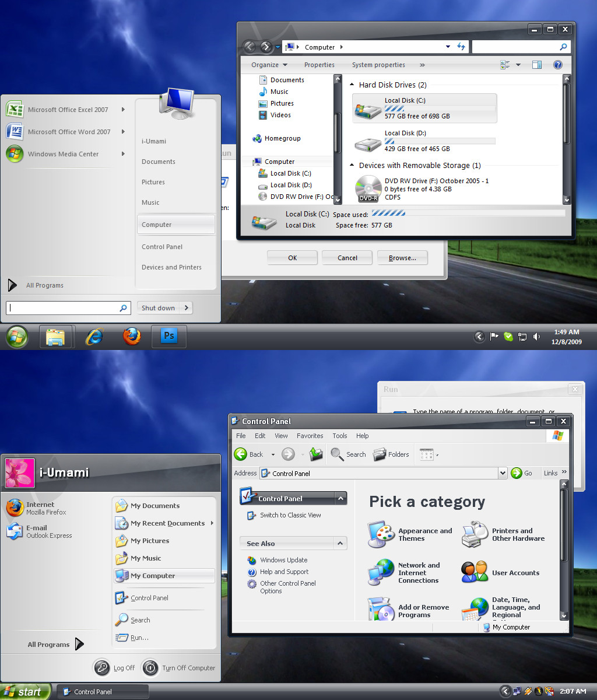The width and height of the screenshot is (597, 700).
Task: Collapse the Devices with Removable Storage group
Action: [353, 166]
